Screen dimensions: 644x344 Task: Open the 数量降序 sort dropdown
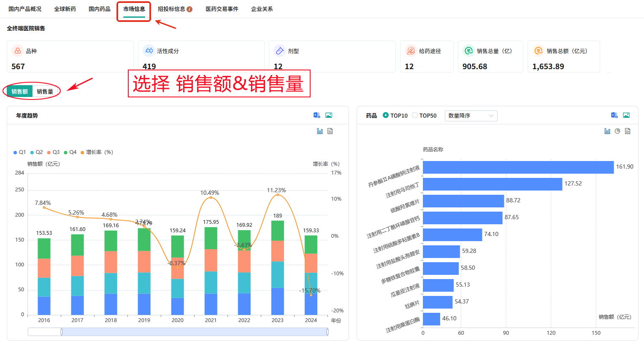tap(471, 116)
